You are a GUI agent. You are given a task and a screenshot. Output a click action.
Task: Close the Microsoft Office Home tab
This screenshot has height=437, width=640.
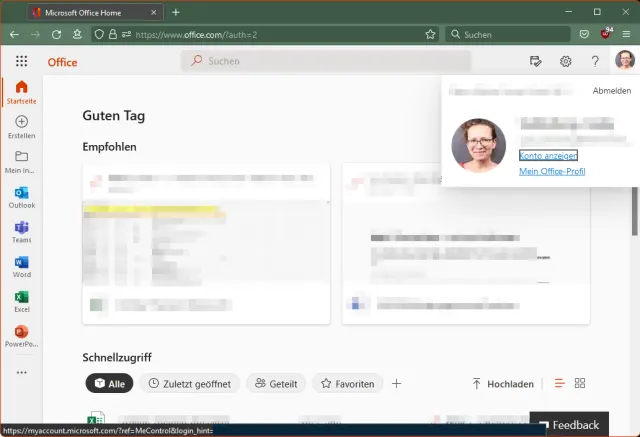[153, 13]
